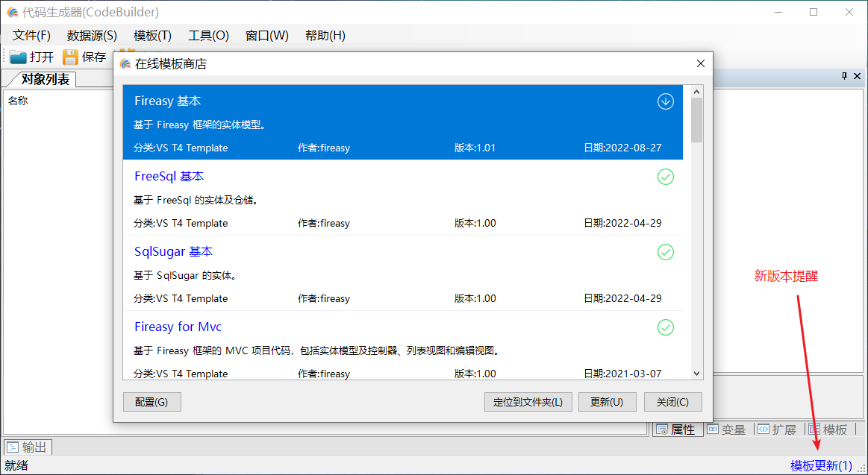Click 模板更新(1) link in status bar
The width and height of the screenshot is (868, 475).
pyautogui.click(x=822, y=465)
